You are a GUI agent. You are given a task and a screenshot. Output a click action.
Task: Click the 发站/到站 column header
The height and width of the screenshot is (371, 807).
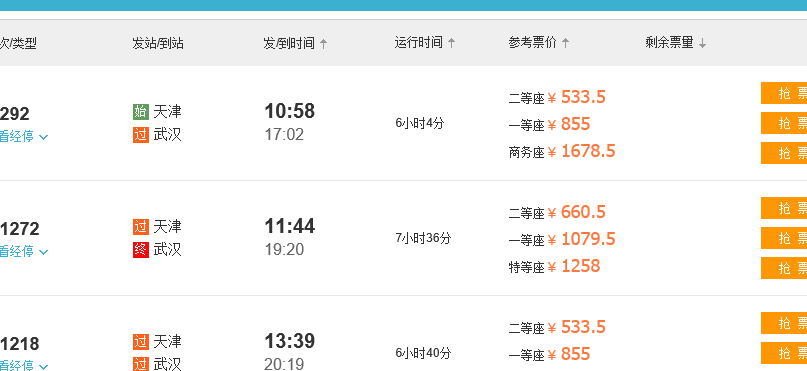158,43
